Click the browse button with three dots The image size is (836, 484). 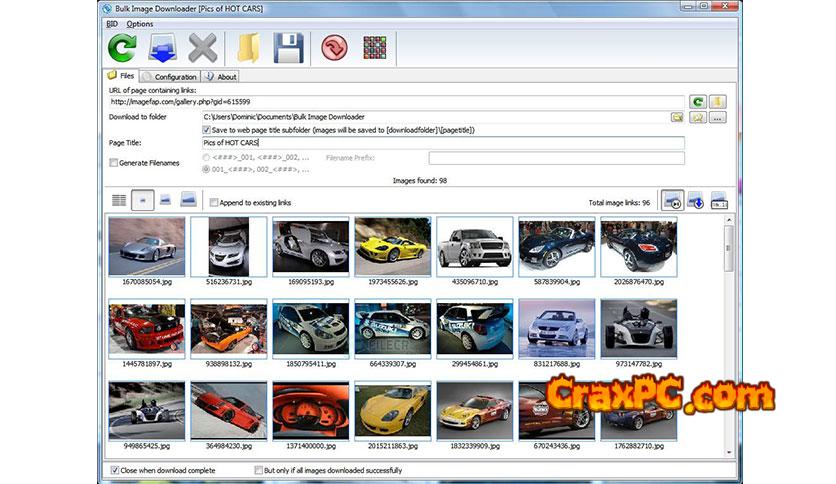click(717, 117)
